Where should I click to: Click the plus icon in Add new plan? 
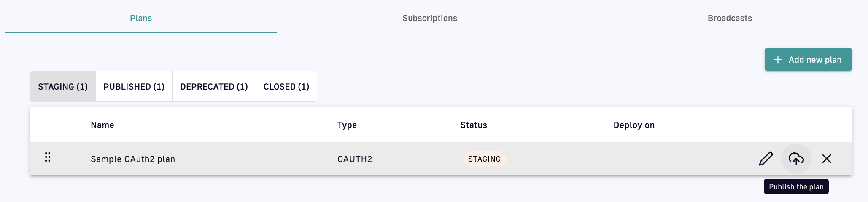pyautogui.click(x=778, y=60)
